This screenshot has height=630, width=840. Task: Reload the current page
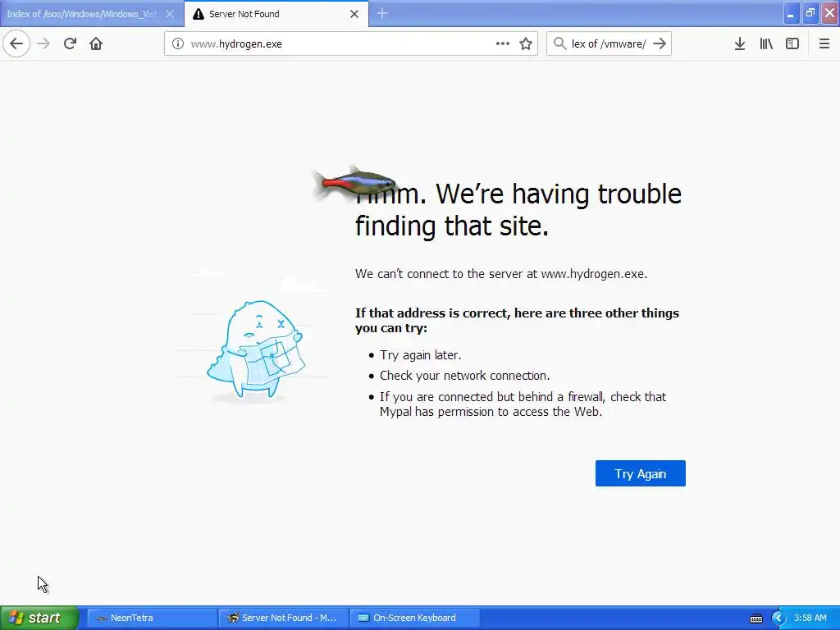click(x=70, y=43)
